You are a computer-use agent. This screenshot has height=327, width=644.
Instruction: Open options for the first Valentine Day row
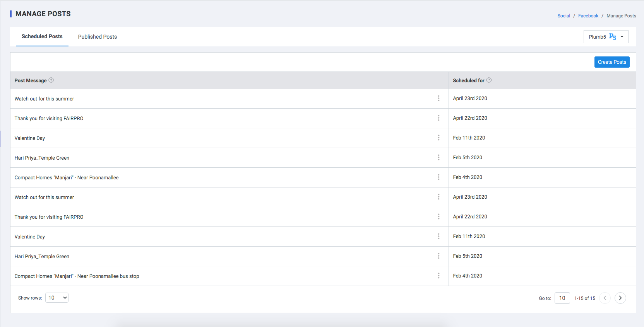(438, 138)
